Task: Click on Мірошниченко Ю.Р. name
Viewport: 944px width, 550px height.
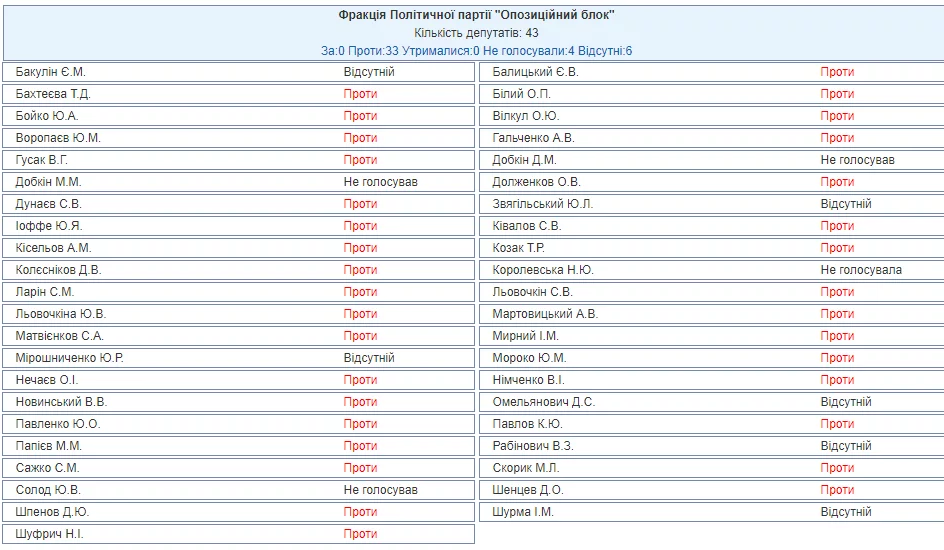Action: [x=70, y=358]
